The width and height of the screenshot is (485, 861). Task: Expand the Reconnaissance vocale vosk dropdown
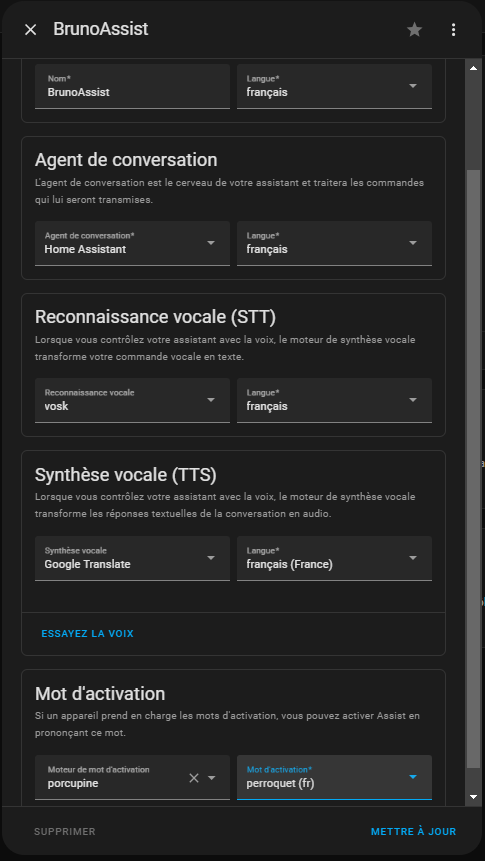pos(132,400)
